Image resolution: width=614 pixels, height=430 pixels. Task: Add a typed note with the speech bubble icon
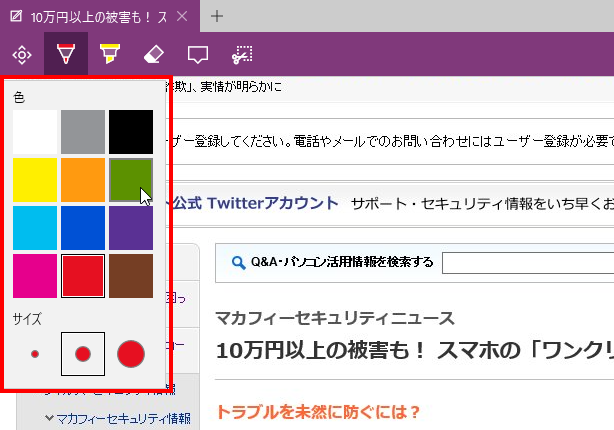(197, 54)
